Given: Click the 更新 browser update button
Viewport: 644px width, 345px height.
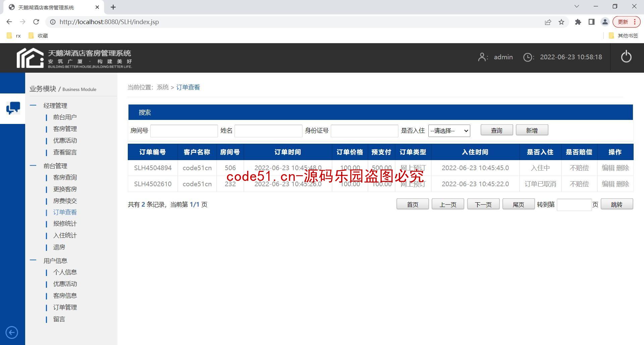Looking at the screenshot, I should [x=626, y=22].
